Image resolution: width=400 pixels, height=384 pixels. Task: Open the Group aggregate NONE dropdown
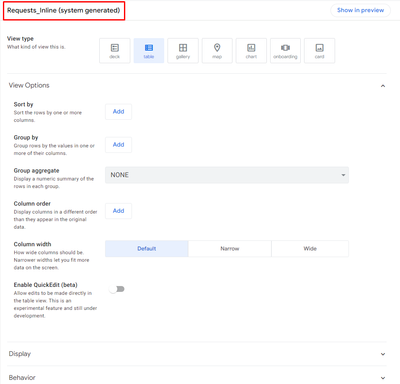pyautogui.click(x=227, y=175)
